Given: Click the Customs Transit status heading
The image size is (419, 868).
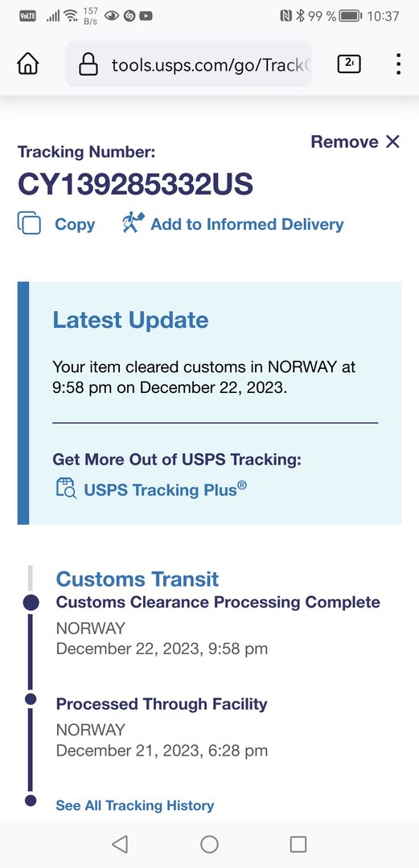Looking at the screenshot, I should 138,579.
